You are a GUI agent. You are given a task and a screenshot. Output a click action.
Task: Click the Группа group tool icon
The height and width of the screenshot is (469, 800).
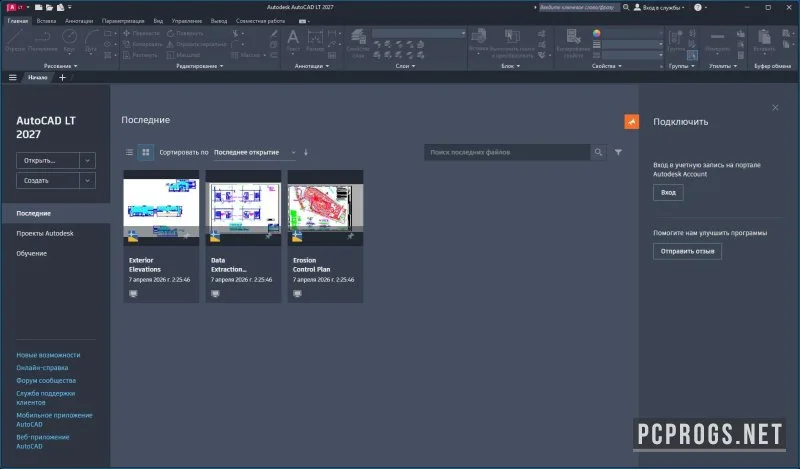point(676,41)
